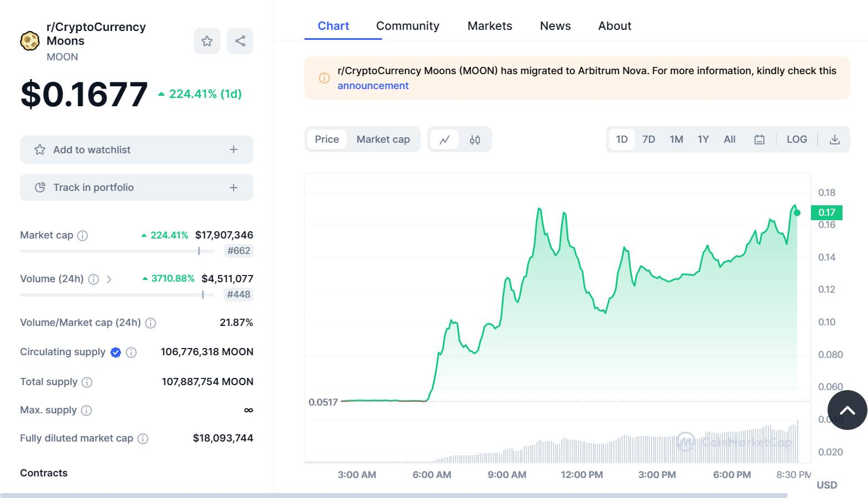Image resolution: width=868 pixels, height=498 pixels.
Task: Click the 0.0517 opening price label
Action: tap(323, 402)
